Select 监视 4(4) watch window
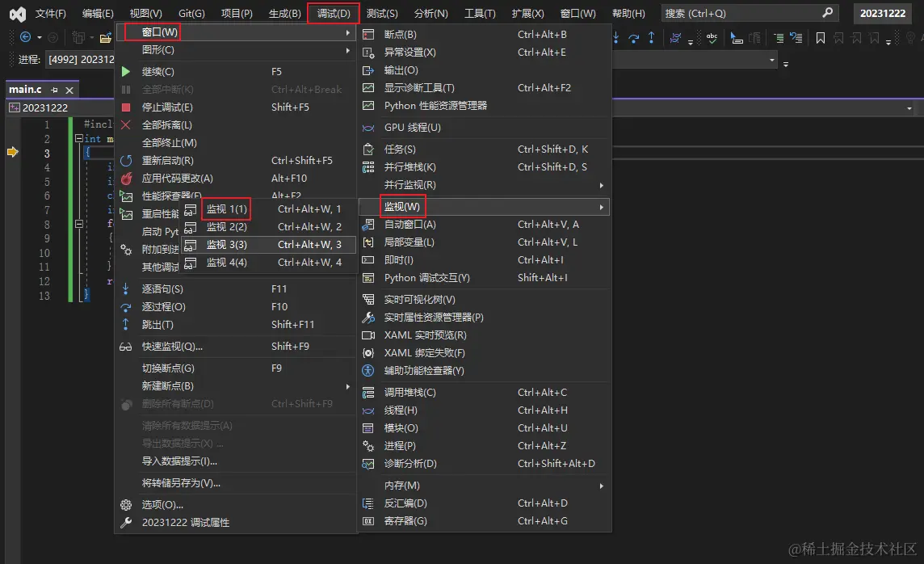 pos(268,263)
